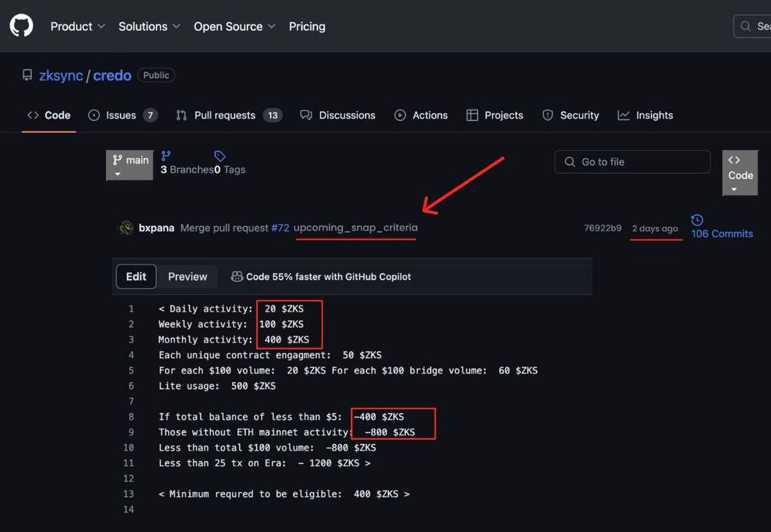Click the Actions tab play icon
The image size is (771, 532).
pyautogui.click(x=400, y=115)
